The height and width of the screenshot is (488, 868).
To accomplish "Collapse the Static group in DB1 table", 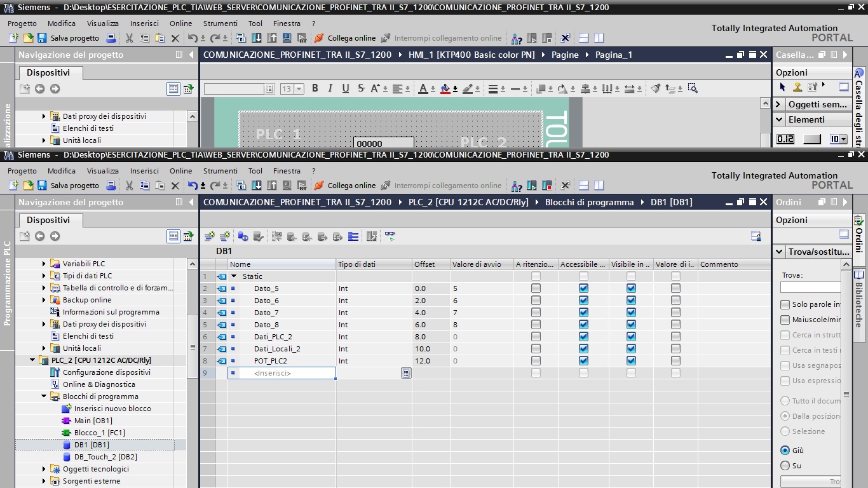I will click(234, 276).
